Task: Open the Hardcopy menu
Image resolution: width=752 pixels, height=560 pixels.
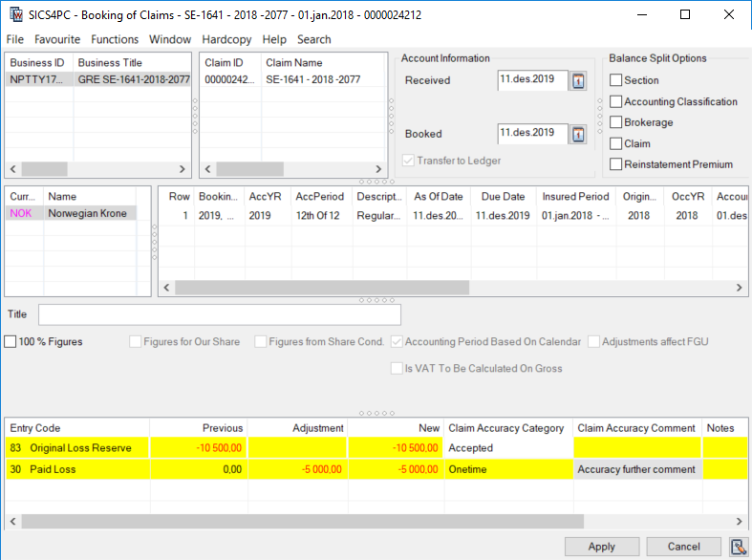Action: coord(226,39)
